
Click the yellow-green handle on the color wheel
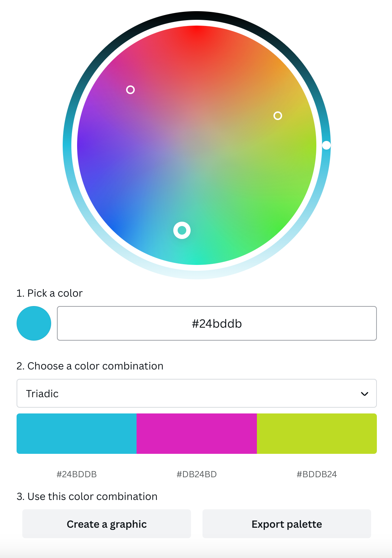tap(277, 116)
